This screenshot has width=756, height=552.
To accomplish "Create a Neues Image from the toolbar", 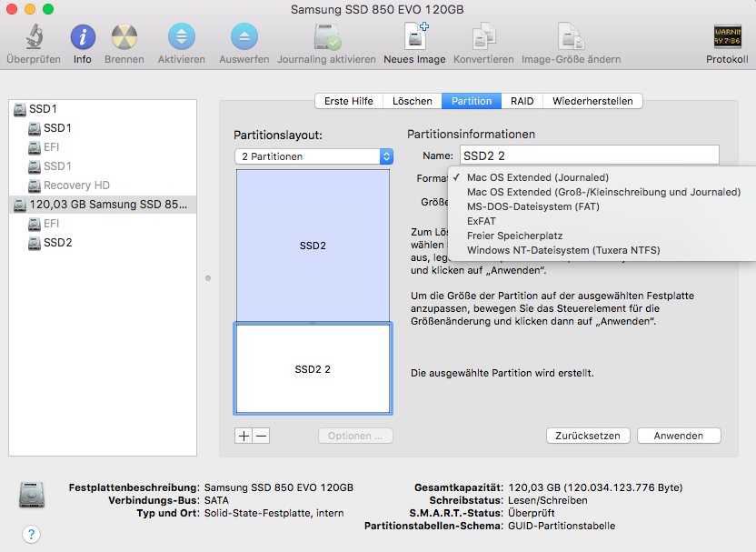I will [x=415, y=36].
